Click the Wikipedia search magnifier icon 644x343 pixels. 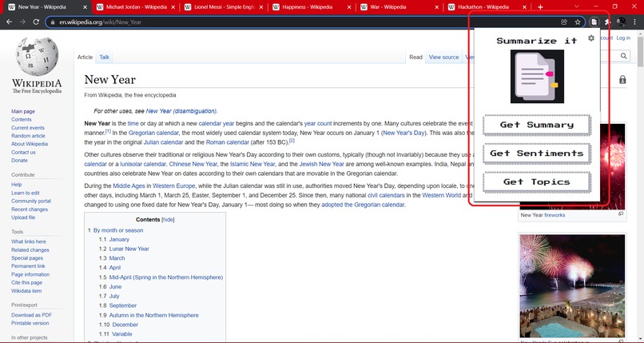(x=624, y=56)
